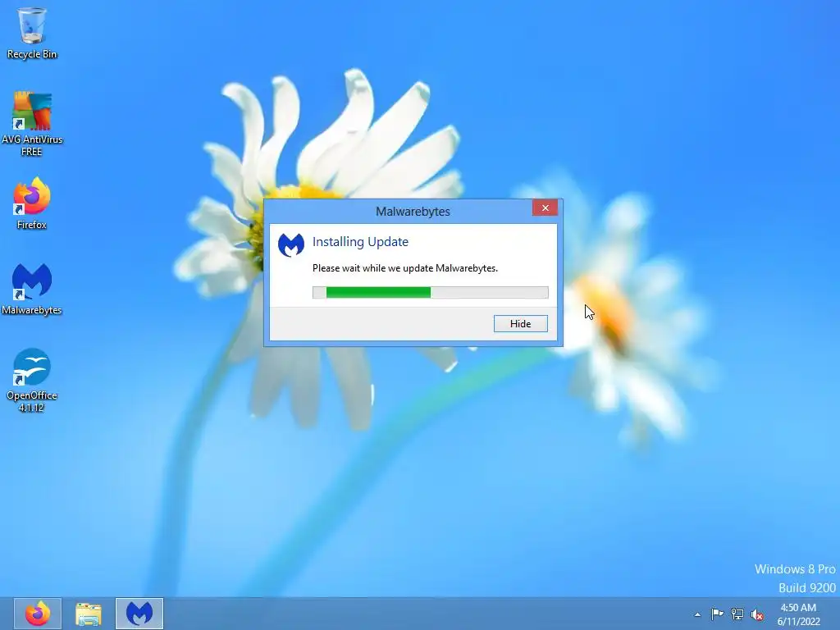The height and width of the screenshot is (630, 840).
Task: Select the Firefox desktop shortcut
Action: coord(32,203)
